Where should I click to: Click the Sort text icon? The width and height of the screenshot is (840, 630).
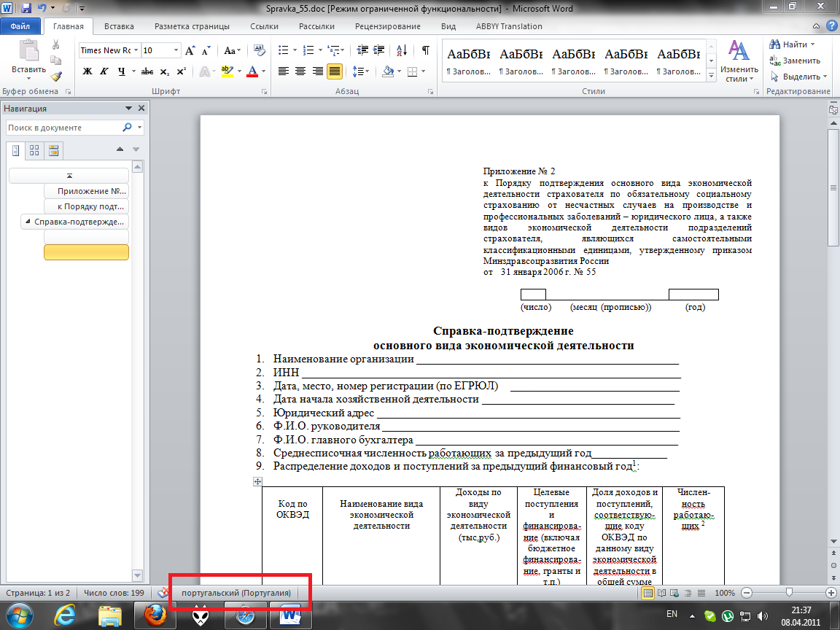pyautogui.click(x=405, y=50)
